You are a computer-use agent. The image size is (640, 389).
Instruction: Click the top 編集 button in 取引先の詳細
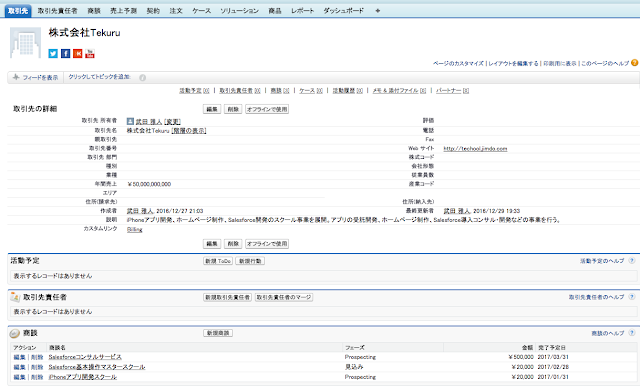[212, 109]
